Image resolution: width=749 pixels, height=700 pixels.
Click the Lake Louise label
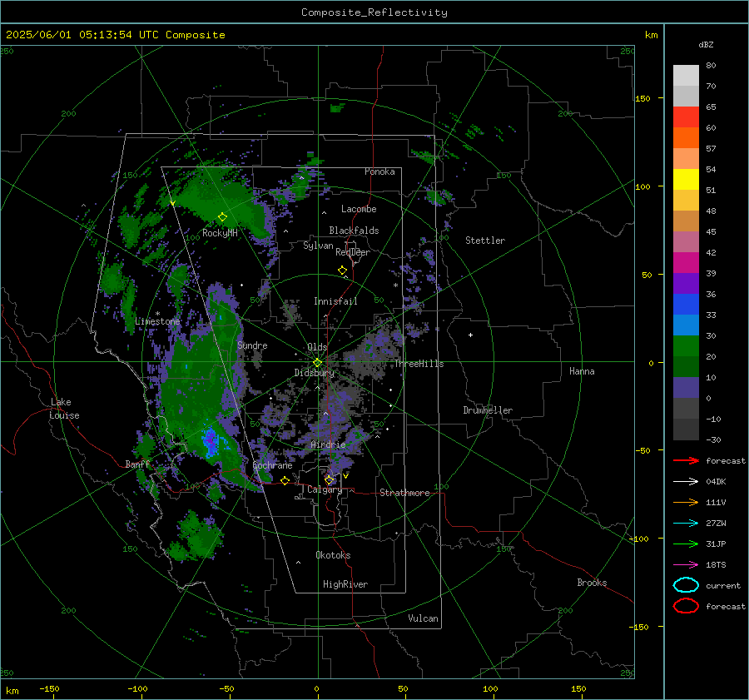click(x=64, y=409)
